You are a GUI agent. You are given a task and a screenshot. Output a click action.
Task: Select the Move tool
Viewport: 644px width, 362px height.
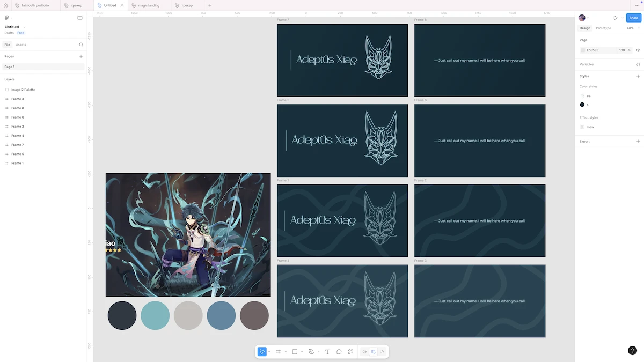[x=262, y=352]
